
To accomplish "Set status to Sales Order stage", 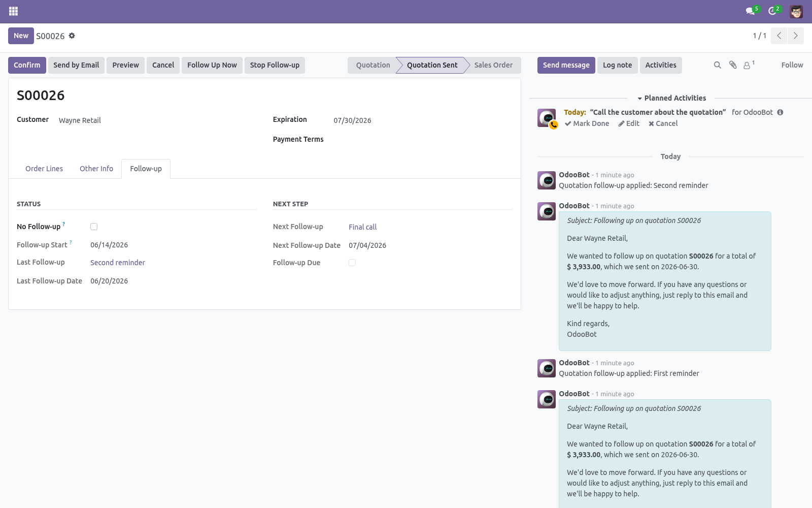I will point(493,65).
